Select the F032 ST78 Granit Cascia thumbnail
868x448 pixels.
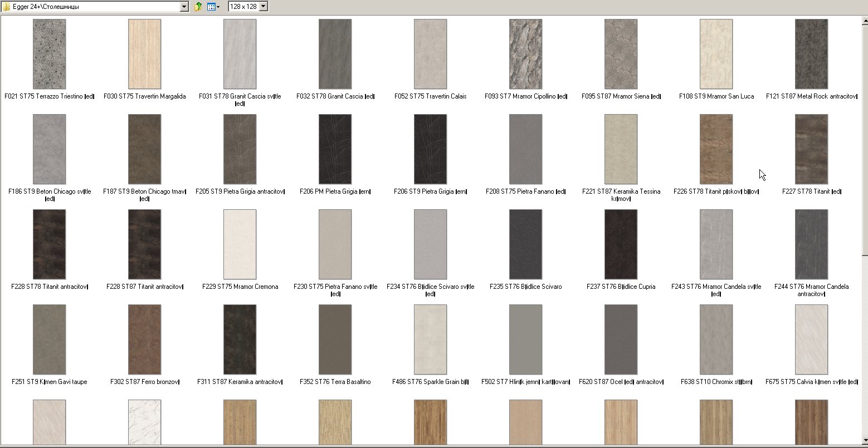pyautogui.click(x=335, y=54)
